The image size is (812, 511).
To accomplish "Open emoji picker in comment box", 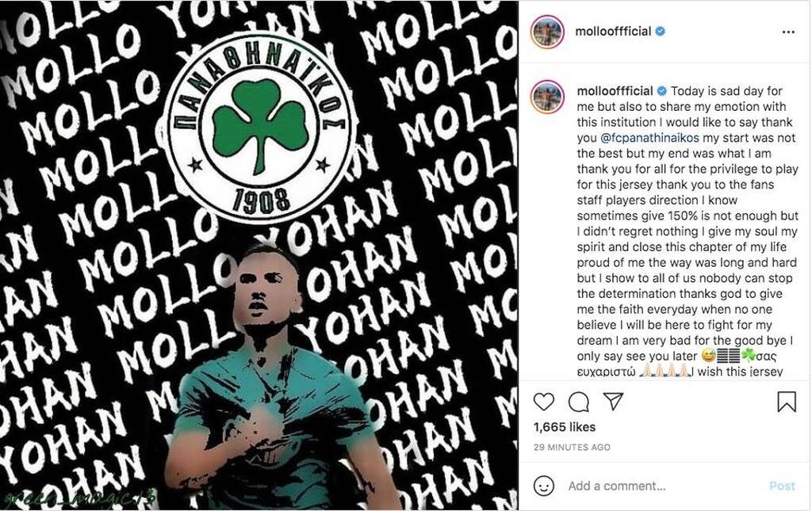I will 544,486.
